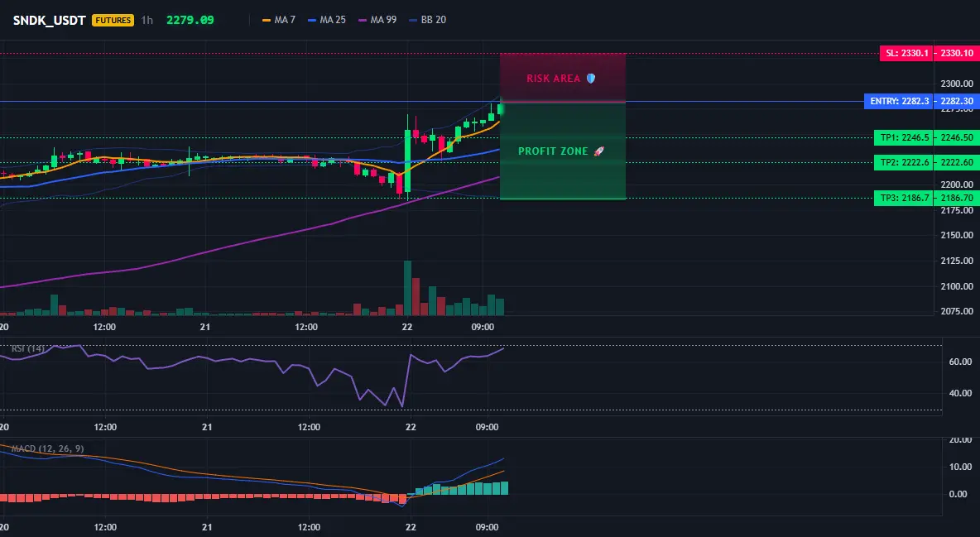This screenshot has width=980, height=537.
Task: Click the 21 date label on main chart axis
Action: coord(205,327)
